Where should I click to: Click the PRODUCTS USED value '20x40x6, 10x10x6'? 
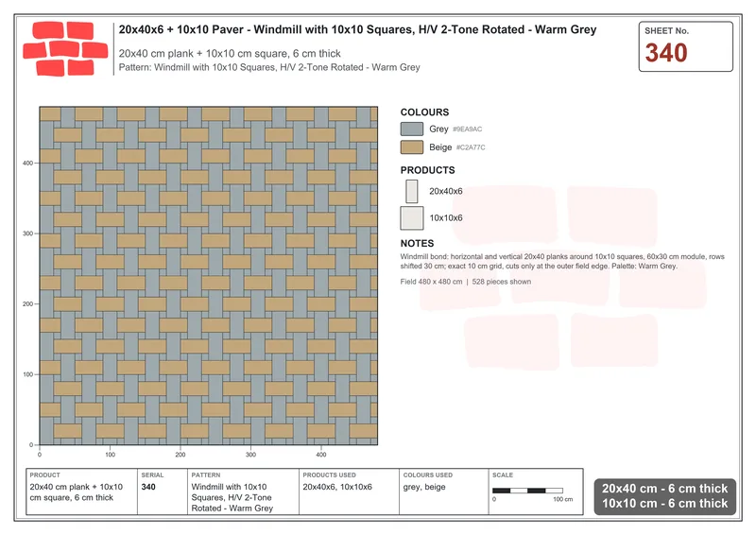tap(337, 487)
